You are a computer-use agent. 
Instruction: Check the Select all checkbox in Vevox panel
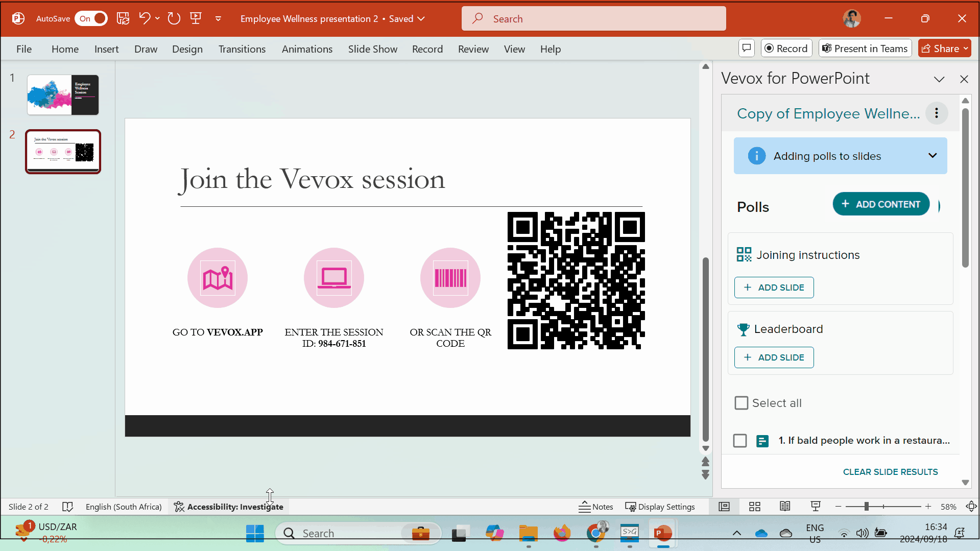[741, 403]
